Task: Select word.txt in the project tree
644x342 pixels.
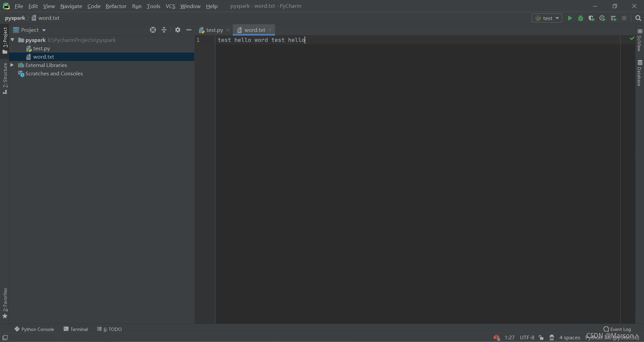Action: coord(44,57)
